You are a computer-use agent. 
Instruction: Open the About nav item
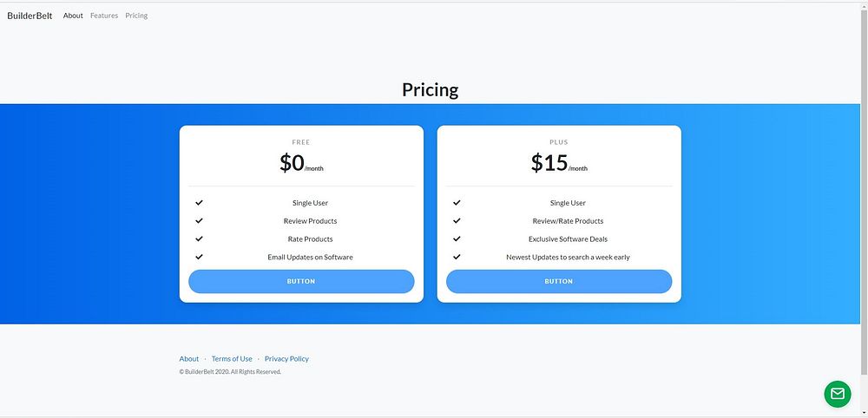point(73,16)
